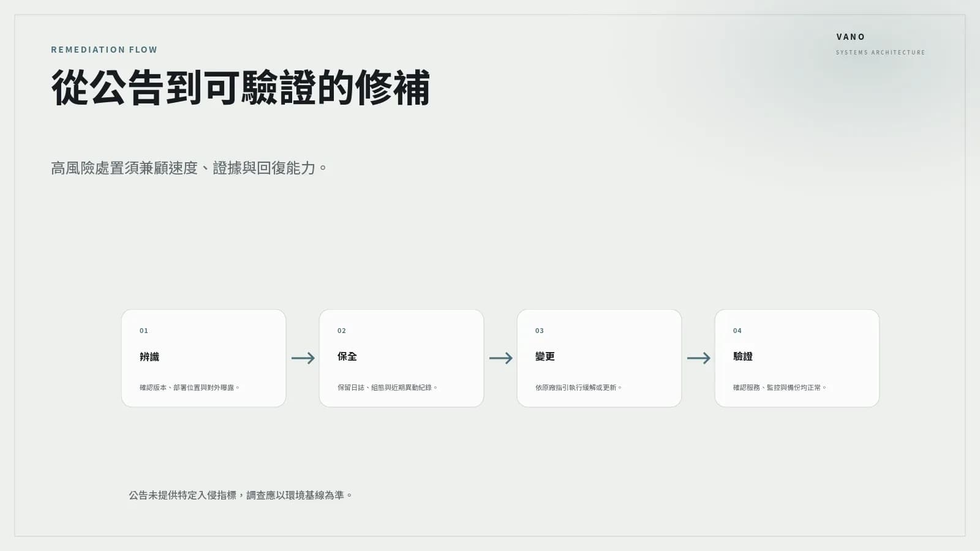Click the SYSTEMS ARCHITECTURE tagline
This screenshot has width=980, height=551.
[880, 53]
